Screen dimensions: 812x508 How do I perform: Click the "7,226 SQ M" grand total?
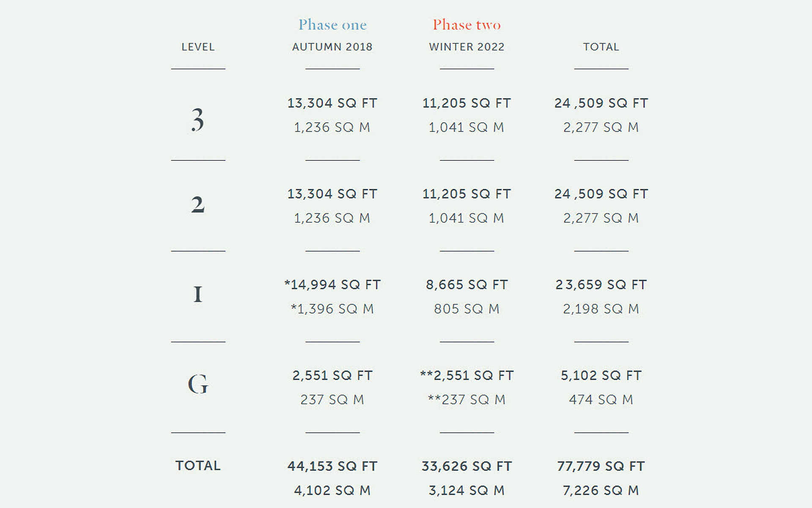pyautogui.click(x=601, y=491)
